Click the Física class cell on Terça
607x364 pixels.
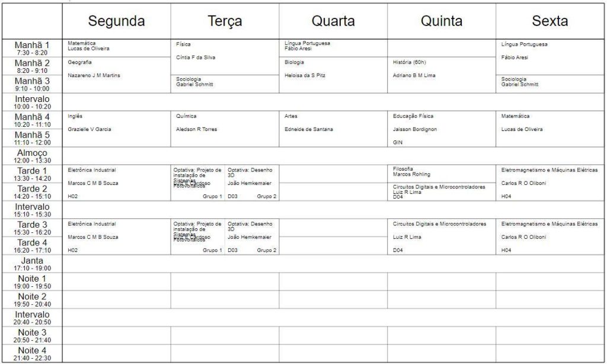(x=225, y=57)
